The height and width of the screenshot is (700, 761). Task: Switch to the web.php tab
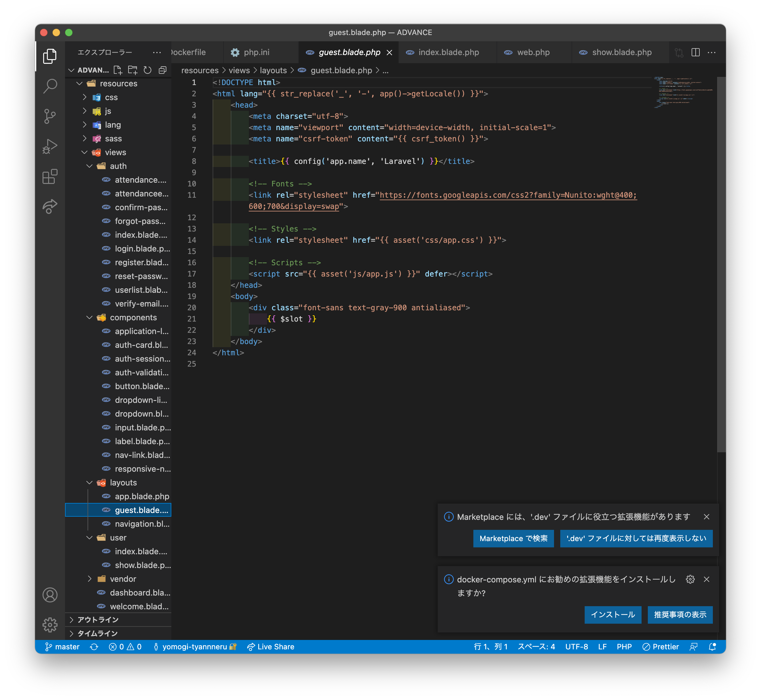pos(533,52)
